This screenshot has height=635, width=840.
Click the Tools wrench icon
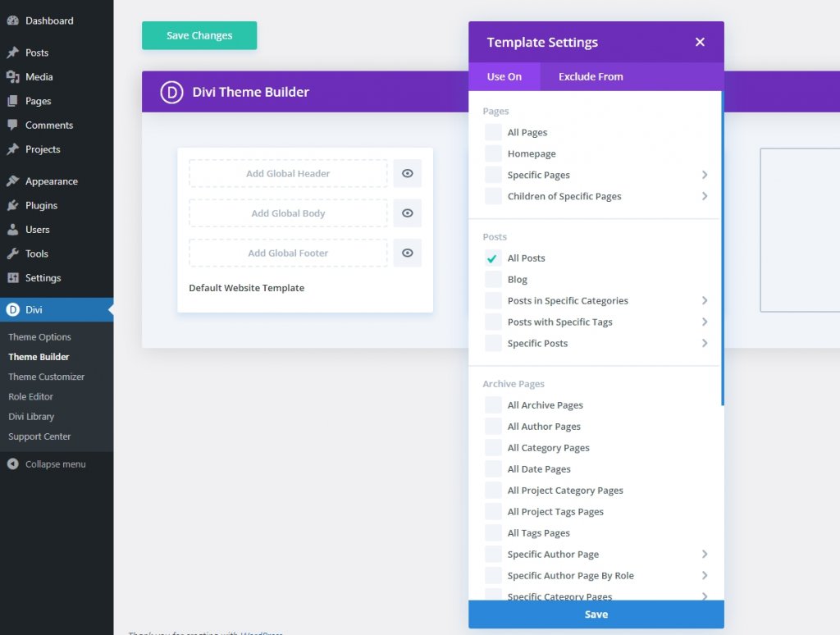(x=13, y=254)
